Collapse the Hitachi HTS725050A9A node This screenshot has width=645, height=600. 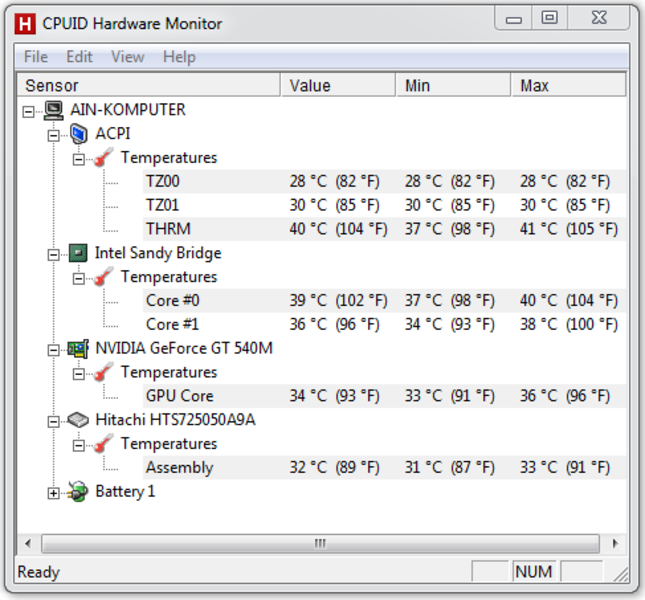coord(54,421)
